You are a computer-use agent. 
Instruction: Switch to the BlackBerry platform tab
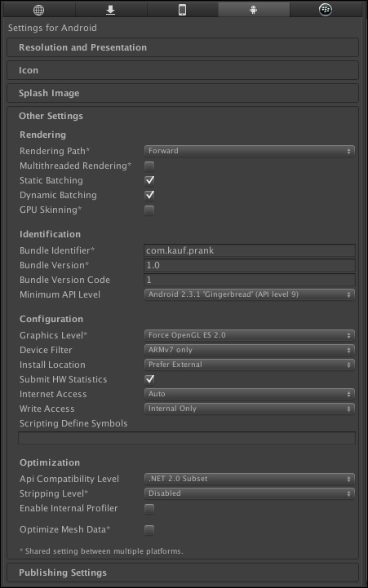(326, 10)
